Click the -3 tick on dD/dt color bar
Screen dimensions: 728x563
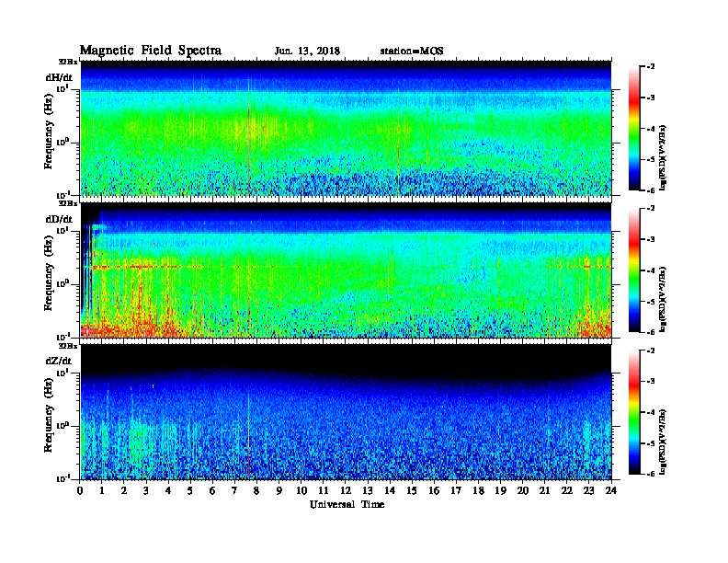pos(651,239)
